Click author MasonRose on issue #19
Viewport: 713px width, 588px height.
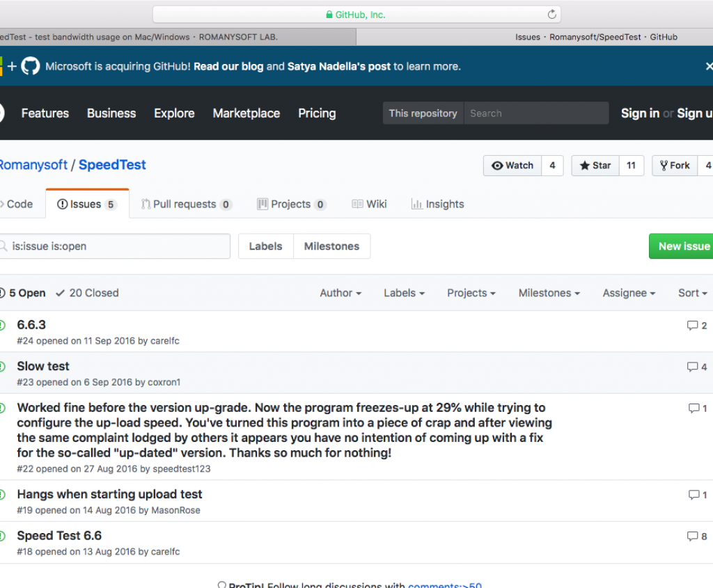coord(175,510)
